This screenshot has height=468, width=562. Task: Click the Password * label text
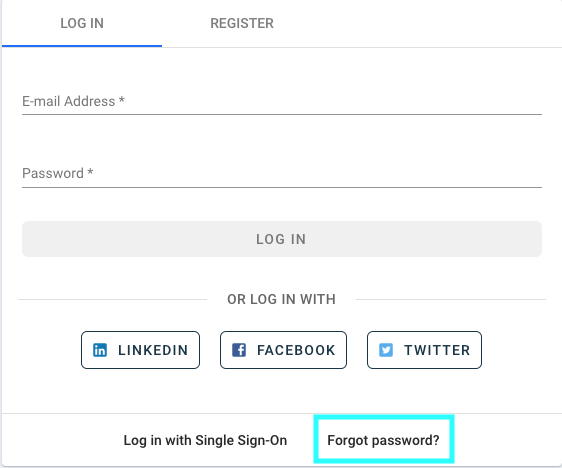tap(58, 173)
